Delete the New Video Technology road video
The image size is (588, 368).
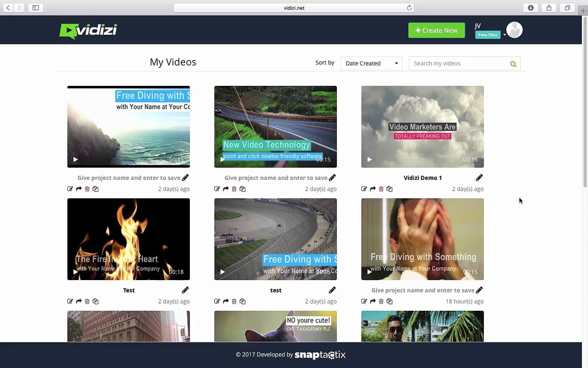pyautogui.click(x=234, y=189)
